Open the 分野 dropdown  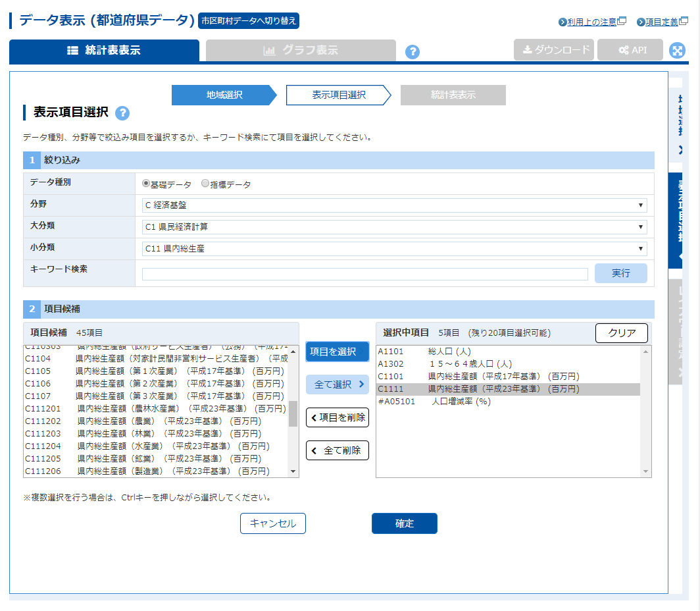coord(394,205)
